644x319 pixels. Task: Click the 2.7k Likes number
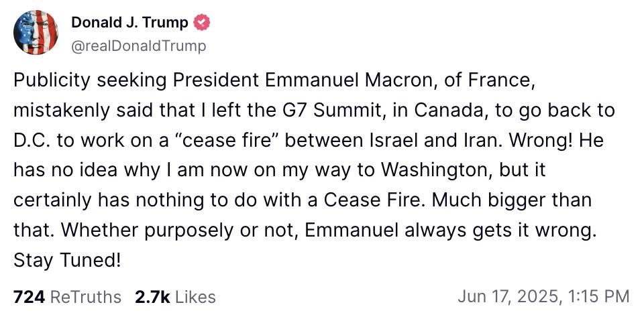150,296
